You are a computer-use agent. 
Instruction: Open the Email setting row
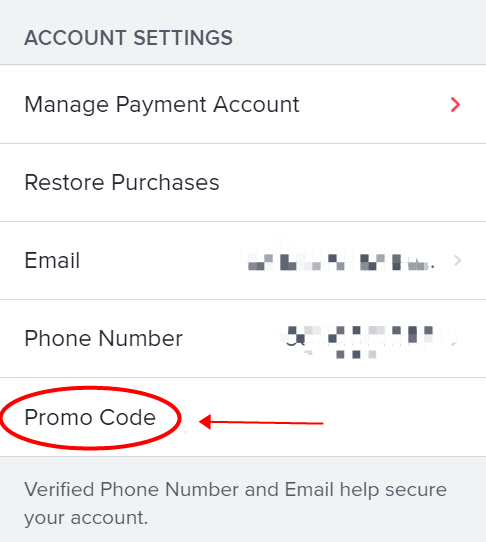243,261
